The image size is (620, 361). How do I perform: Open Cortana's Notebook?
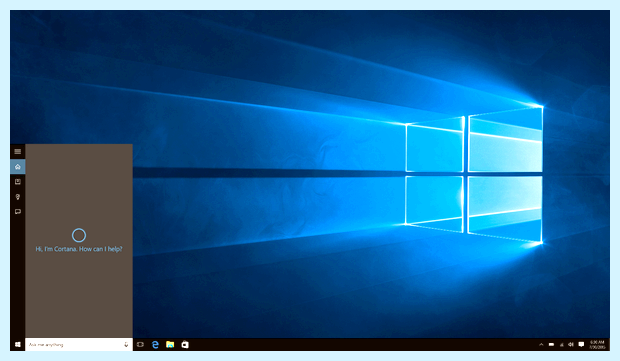click(x=18, y=181)
